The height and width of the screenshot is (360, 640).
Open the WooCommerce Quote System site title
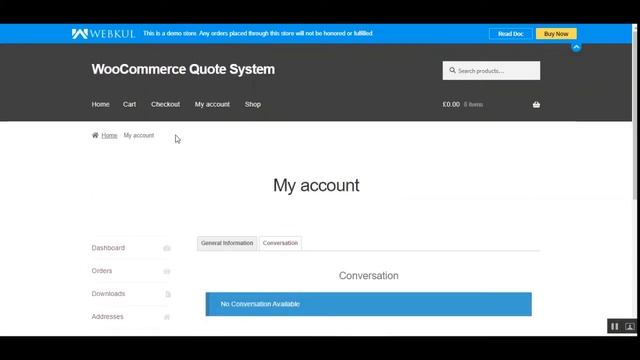183,69
